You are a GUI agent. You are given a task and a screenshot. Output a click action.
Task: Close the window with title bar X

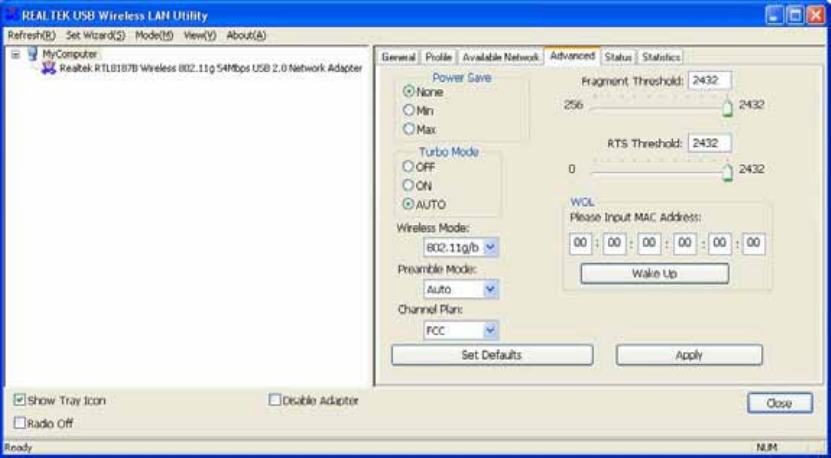tap(816, 15)
